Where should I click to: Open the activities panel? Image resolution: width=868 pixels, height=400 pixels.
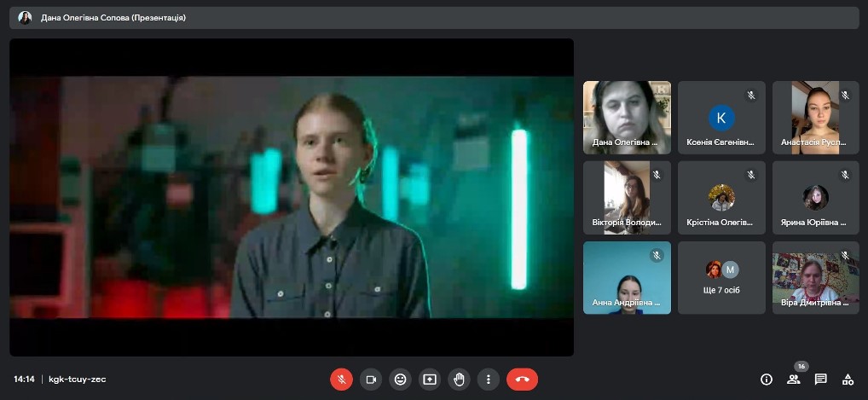tap(848, 380)
